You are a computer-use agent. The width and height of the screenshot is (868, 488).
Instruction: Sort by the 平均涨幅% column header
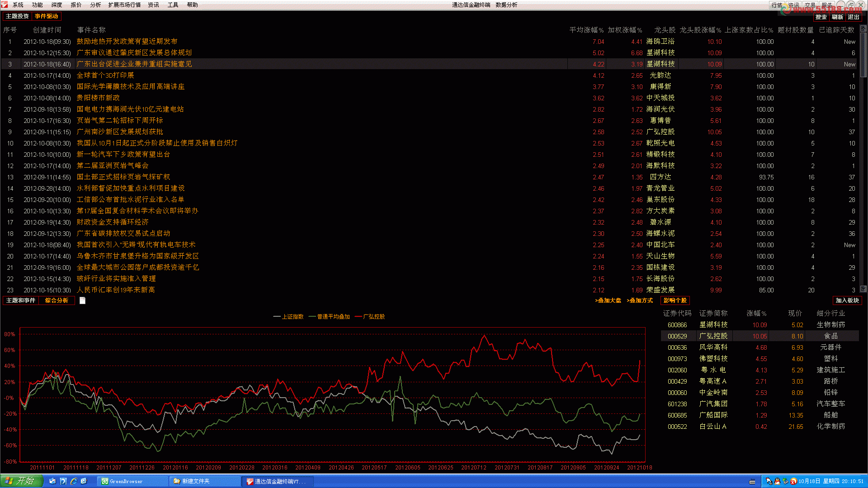pos(586,30)
